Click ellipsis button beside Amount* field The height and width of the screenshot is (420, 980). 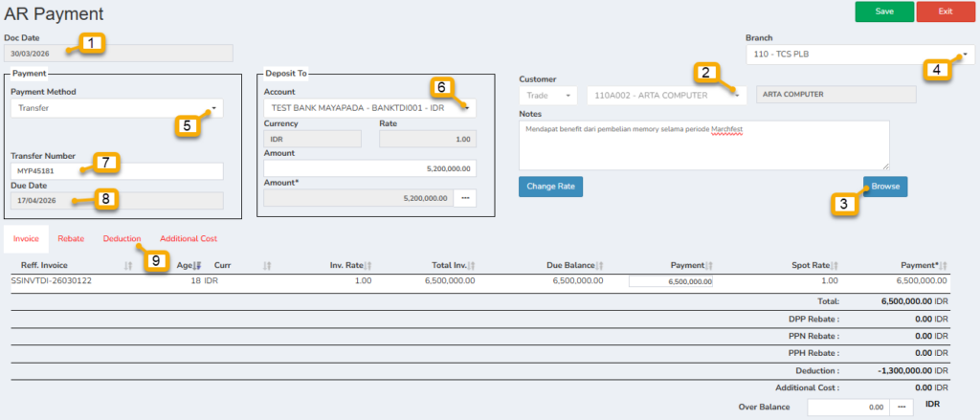click(464, 198)
